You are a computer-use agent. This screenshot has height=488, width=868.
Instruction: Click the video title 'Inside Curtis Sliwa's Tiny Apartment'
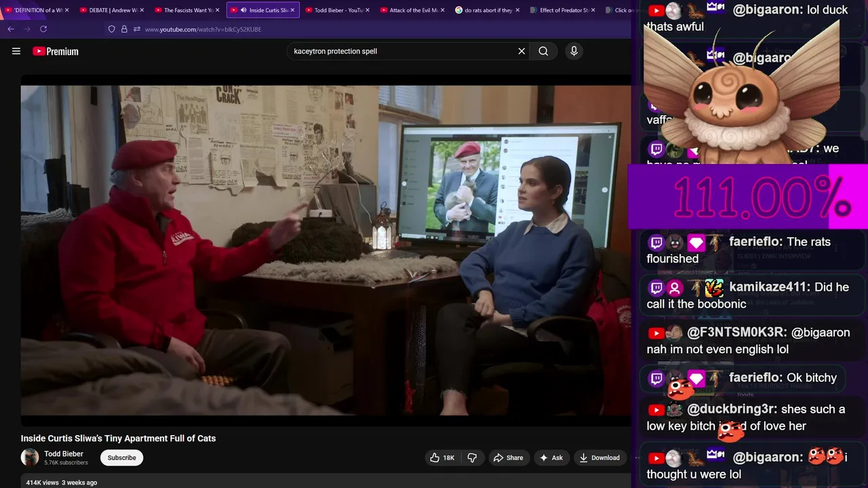pos(118,439)
